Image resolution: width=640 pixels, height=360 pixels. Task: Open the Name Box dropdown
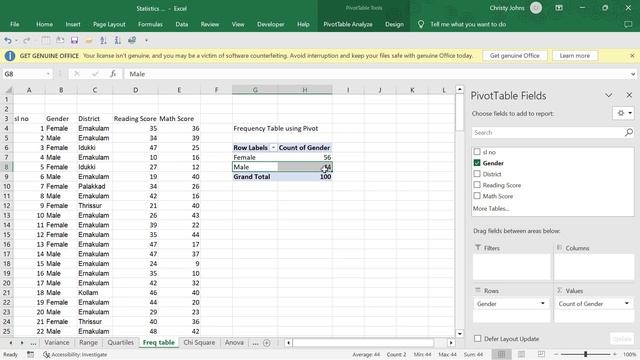click(x=48, y=74)
